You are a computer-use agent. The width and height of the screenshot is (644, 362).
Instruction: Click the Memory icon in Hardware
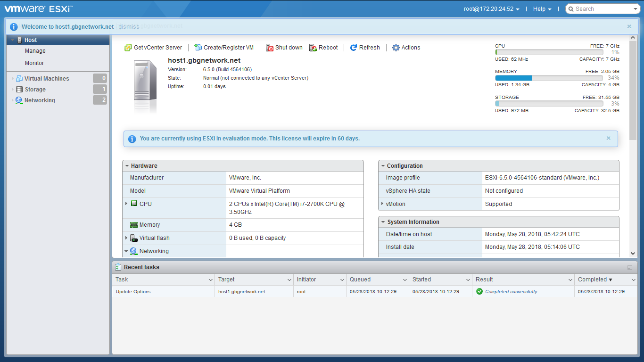(x=134, y=225)
